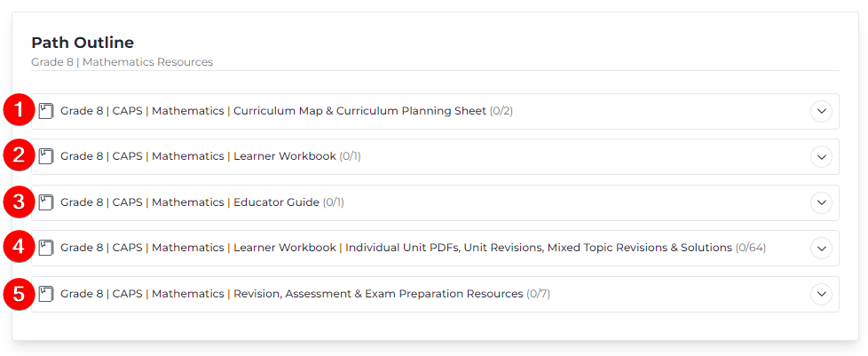Screen dimensions: 868x356
Task: Expand the Individual Unit PDFs (0/64) chevron
Action: point(822,248)
